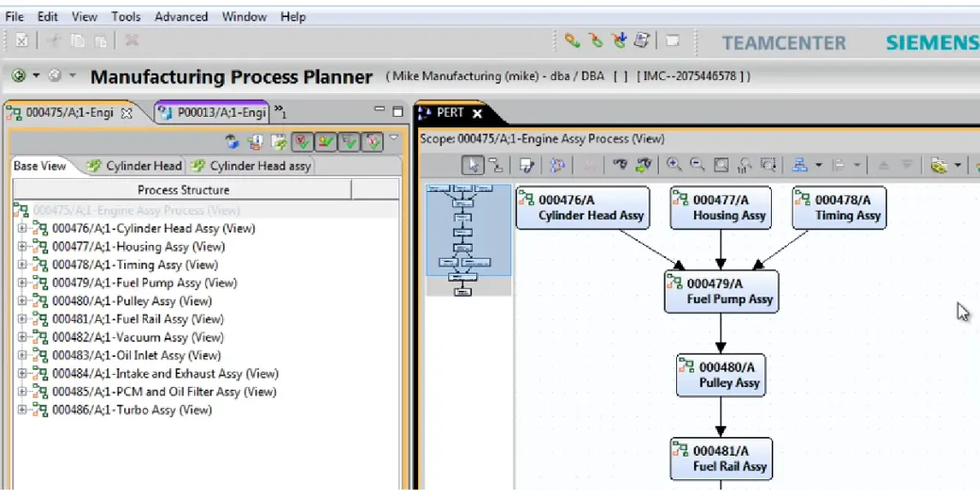Screen dimensions: 980x490
Task: Click the notepad report icon in top toolbar
Action: 642,39
